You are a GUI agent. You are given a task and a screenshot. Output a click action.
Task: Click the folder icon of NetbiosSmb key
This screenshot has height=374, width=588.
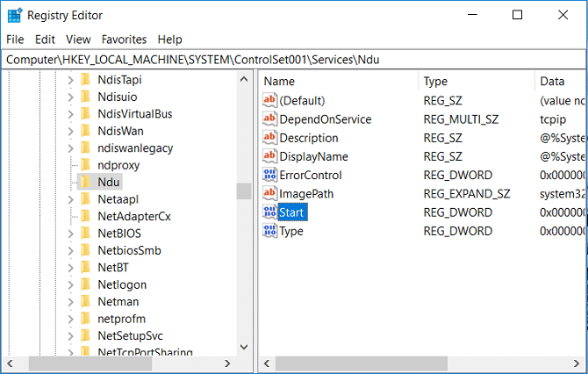coord(86,250)
